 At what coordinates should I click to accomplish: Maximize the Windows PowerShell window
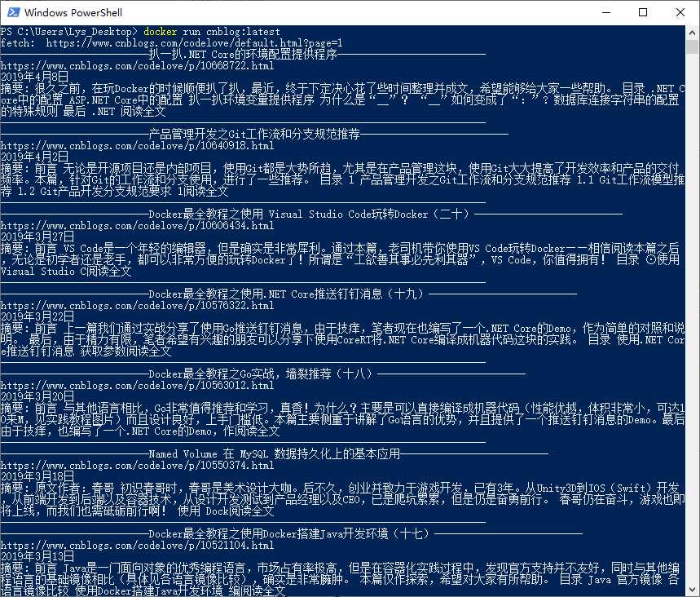pyautogui.click(x=643, y=12)
